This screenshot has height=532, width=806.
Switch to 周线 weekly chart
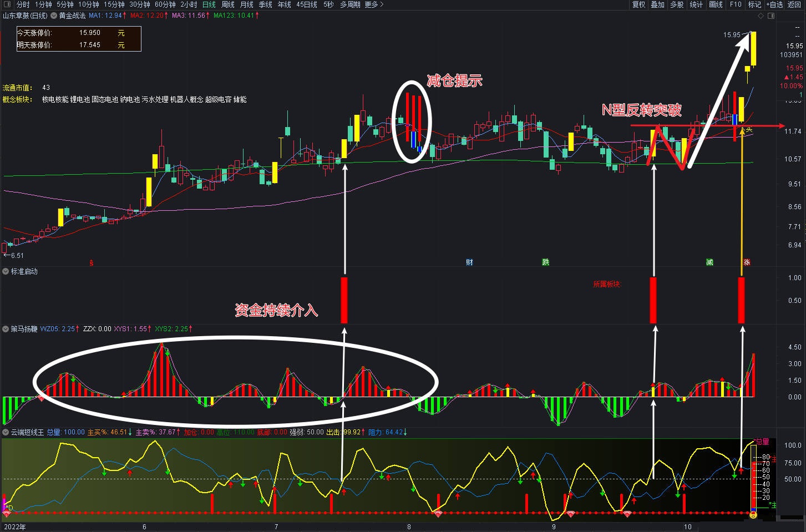(x=228, y=4)
